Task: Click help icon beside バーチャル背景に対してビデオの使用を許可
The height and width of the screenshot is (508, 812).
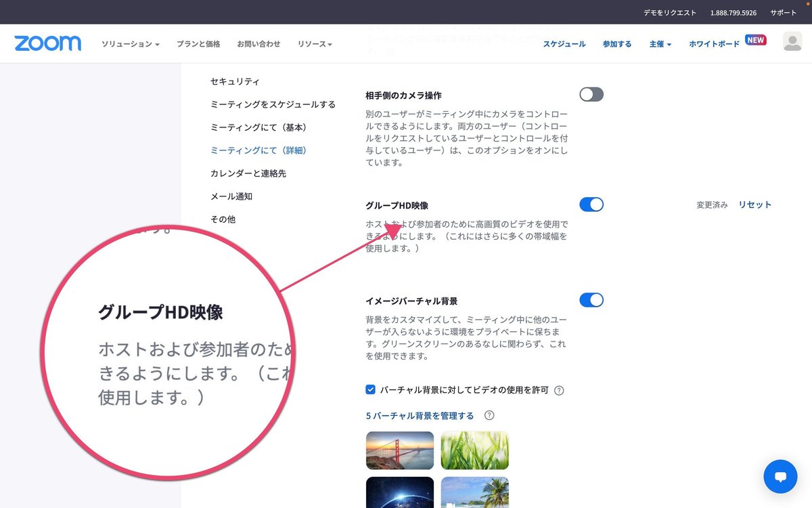Action: coord(559,391)
